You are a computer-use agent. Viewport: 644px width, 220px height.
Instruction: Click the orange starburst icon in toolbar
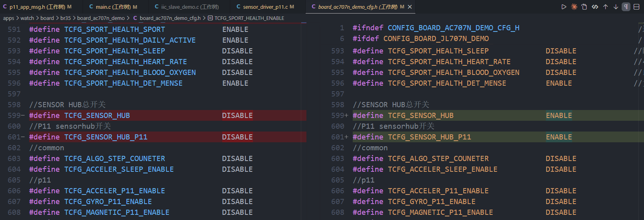(574, 7)
